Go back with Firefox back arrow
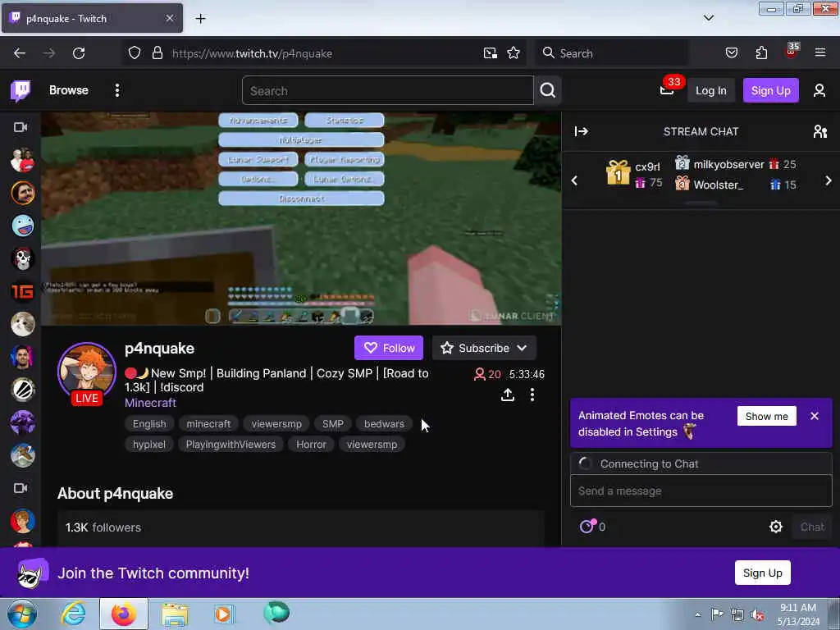 coord(20,53)
